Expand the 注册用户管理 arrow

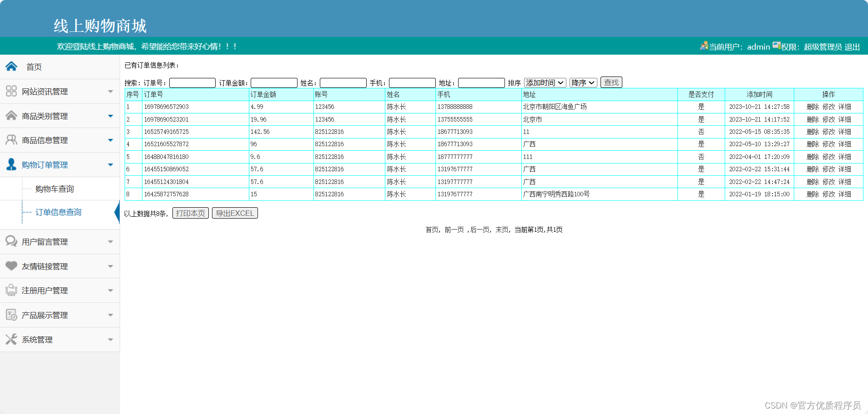(x=111, y=291)
